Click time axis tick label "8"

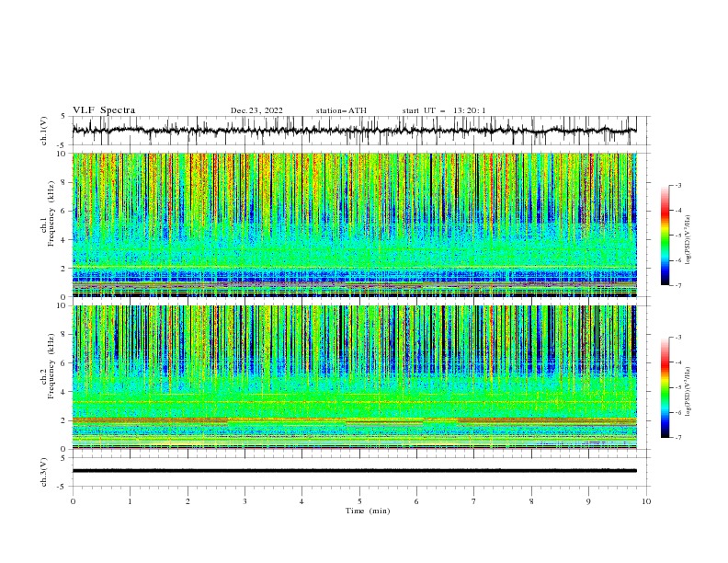coord(531,501)
